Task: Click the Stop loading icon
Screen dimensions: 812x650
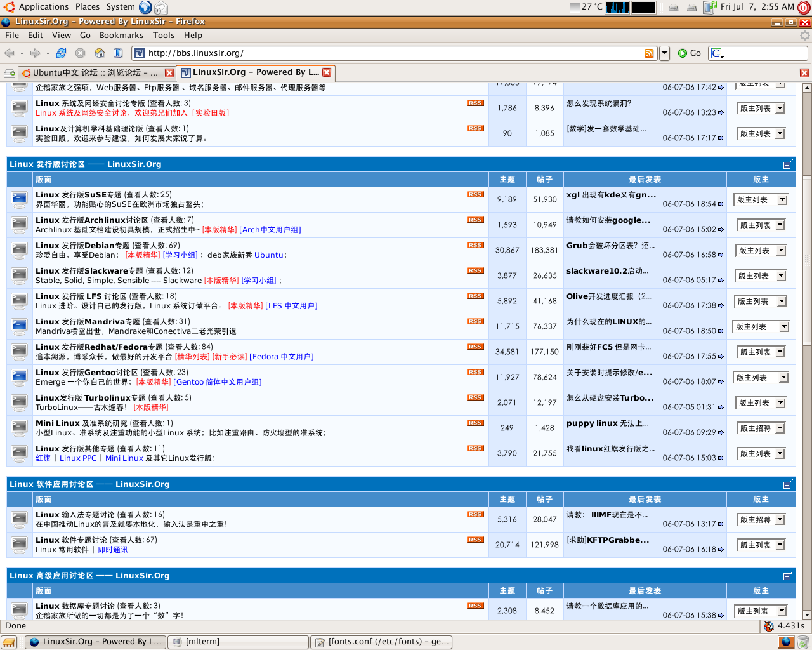Action: [80, 53]
